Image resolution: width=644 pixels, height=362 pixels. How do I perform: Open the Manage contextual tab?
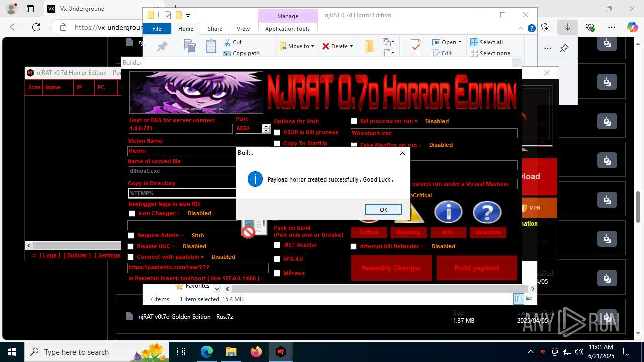click(x=287, y=16)
